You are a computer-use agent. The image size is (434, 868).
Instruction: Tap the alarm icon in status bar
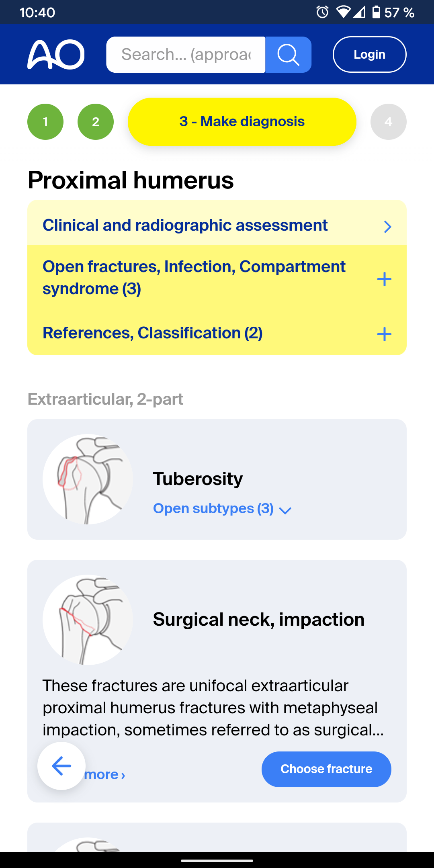[322, 12]
